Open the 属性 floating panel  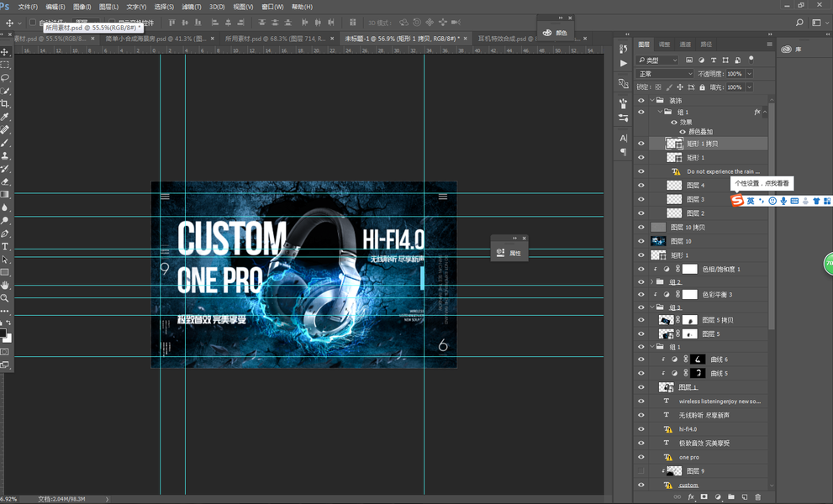(509, 253)
